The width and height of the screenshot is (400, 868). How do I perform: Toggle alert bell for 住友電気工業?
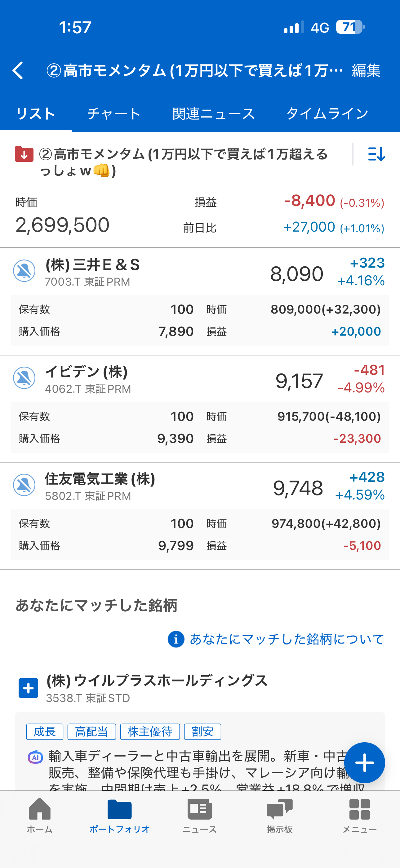pos(24,485)
